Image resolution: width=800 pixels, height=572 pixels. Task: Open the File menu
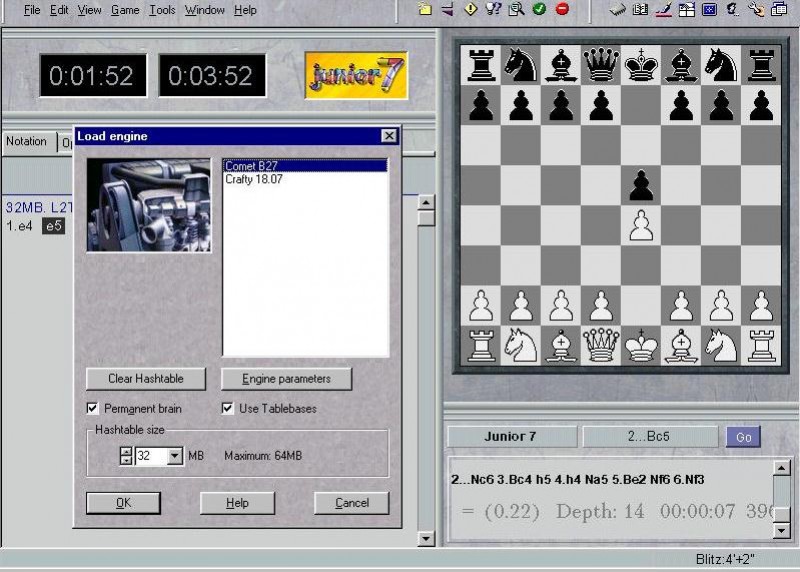pos(32,10)
